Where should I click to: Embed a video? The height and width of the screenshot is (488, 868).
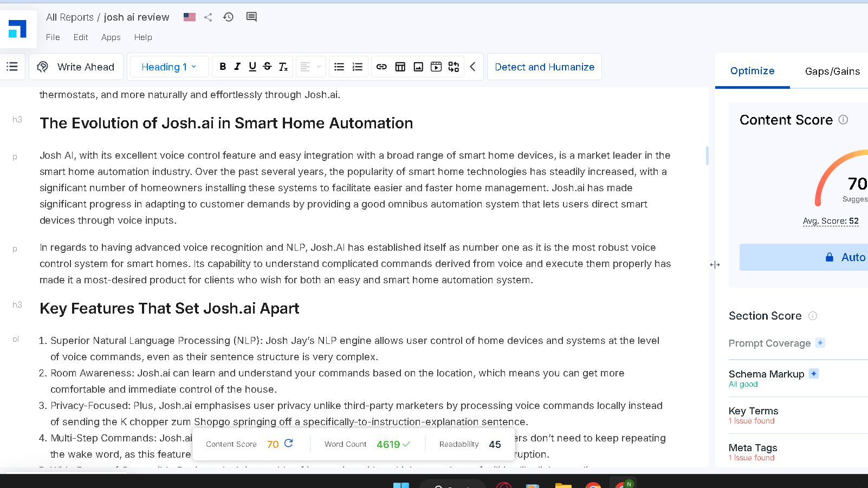[436, 67]
